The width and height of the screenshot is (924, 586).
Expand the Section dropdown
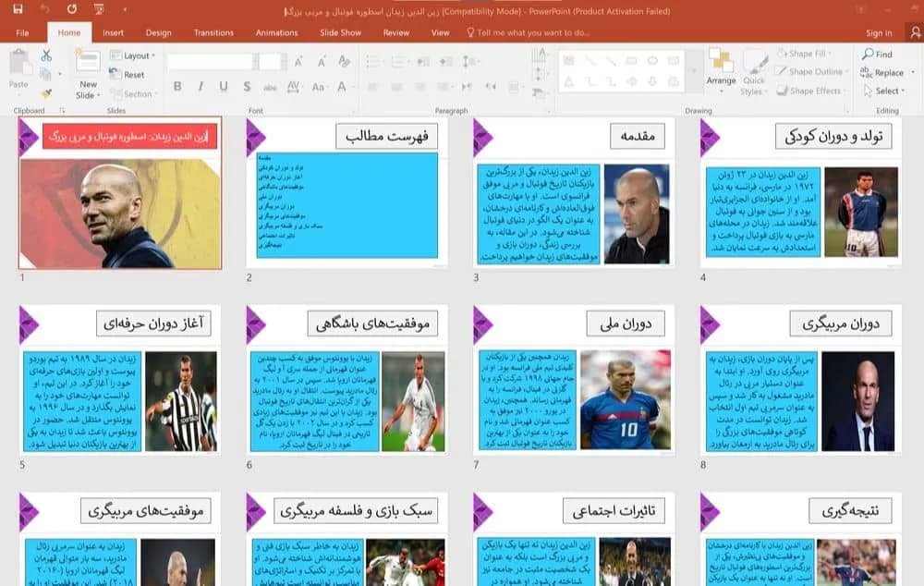tap(133, 93)
